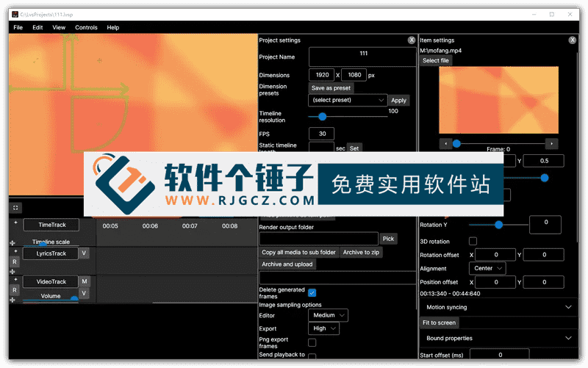This screenshot has height=368, width=588.
Task: Click the Render output folder text field
Action: point(319,239)
